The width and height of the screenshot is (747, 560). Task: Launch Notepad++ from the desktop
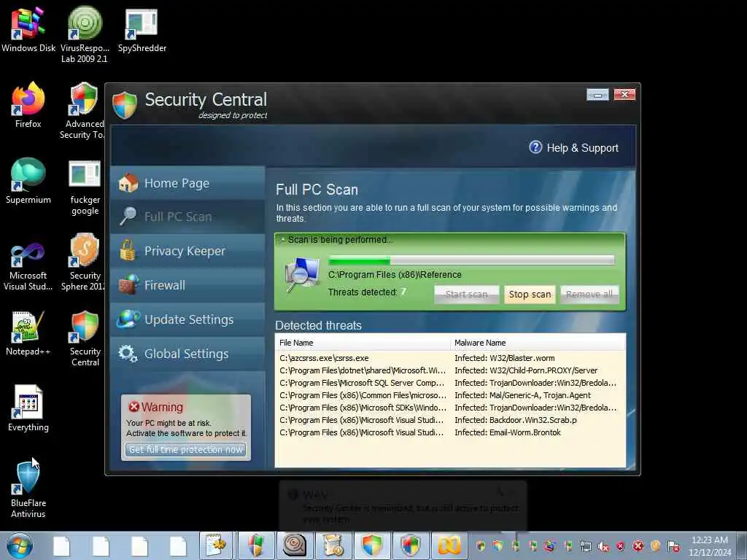(28, 333)
